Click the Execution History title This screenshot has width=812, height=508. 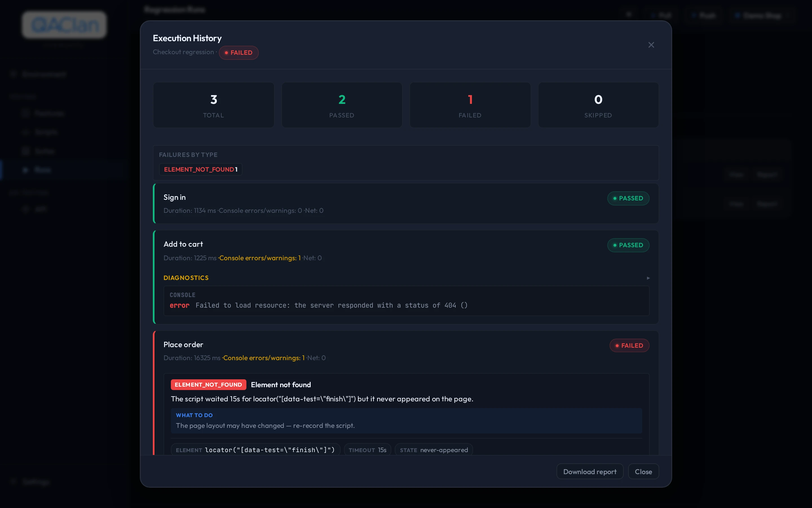(187, 38)
